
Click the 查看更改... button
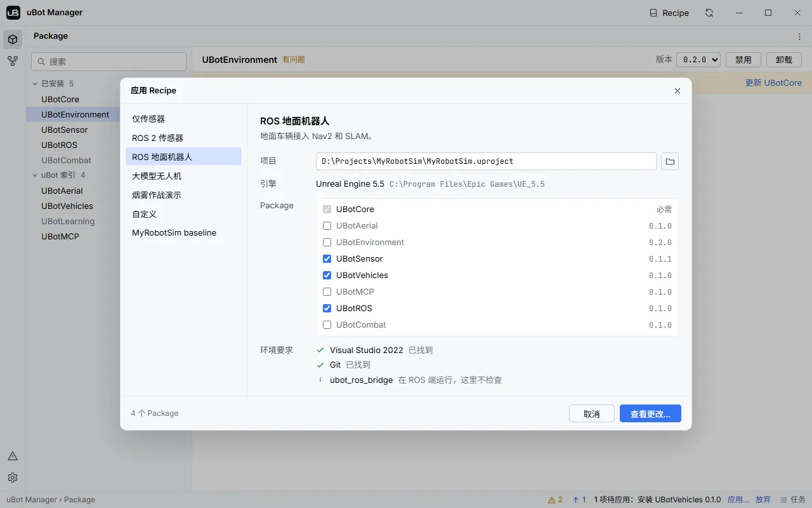pyautogui.click(x=650, y=413)
